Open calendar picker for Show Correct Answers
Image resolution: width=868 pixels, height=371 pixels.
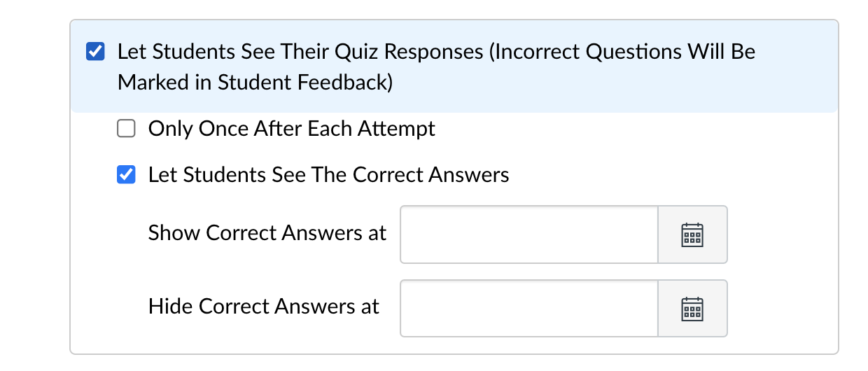[x=692, y=234]
